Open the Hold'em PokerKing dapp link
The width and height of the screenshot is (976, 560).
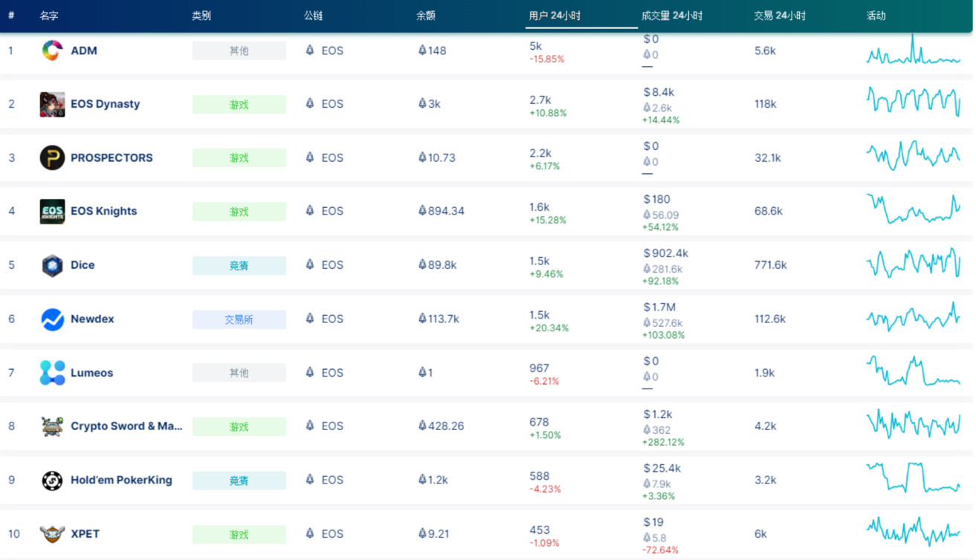121,480
